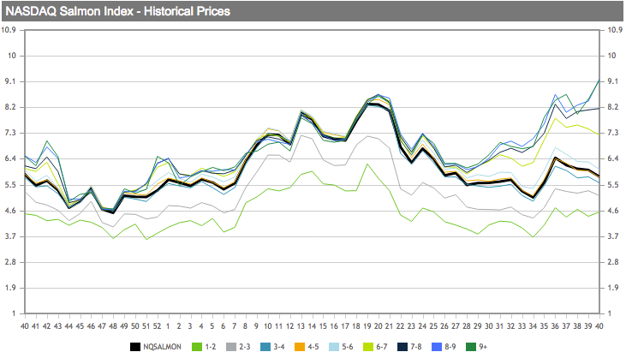Click the 10 left axis label

12,56
